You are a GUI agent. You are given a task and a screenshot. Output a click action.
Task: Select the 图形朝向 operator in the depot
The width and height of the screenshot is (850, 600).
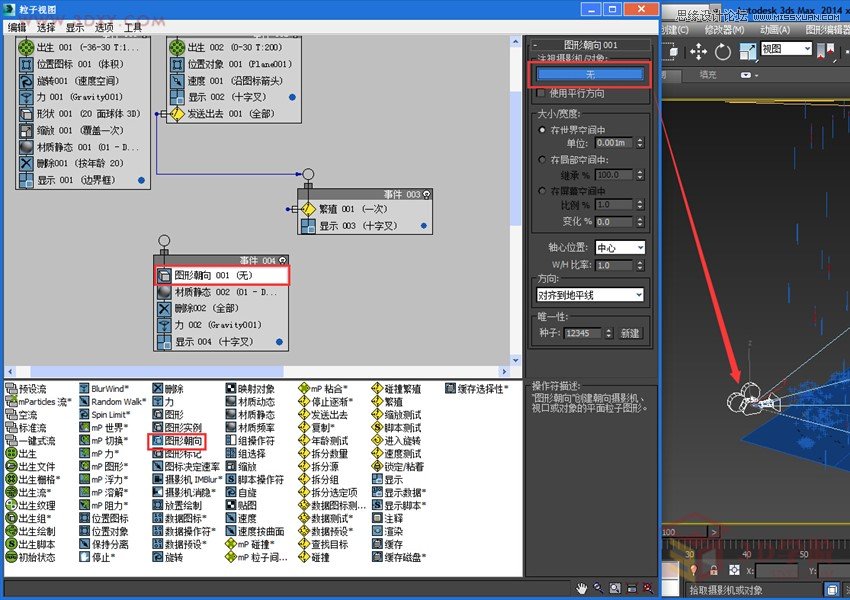pos(180,442)
